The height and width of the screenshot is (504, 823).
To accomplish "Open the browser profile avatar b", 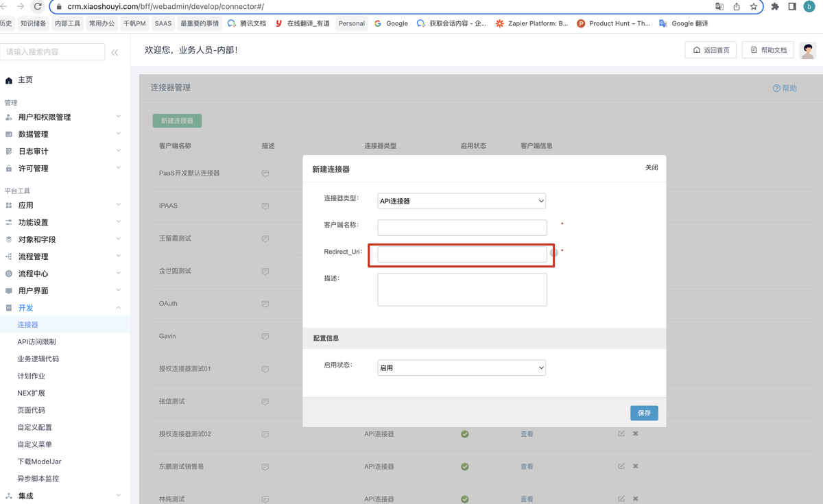I will [810, 6].
